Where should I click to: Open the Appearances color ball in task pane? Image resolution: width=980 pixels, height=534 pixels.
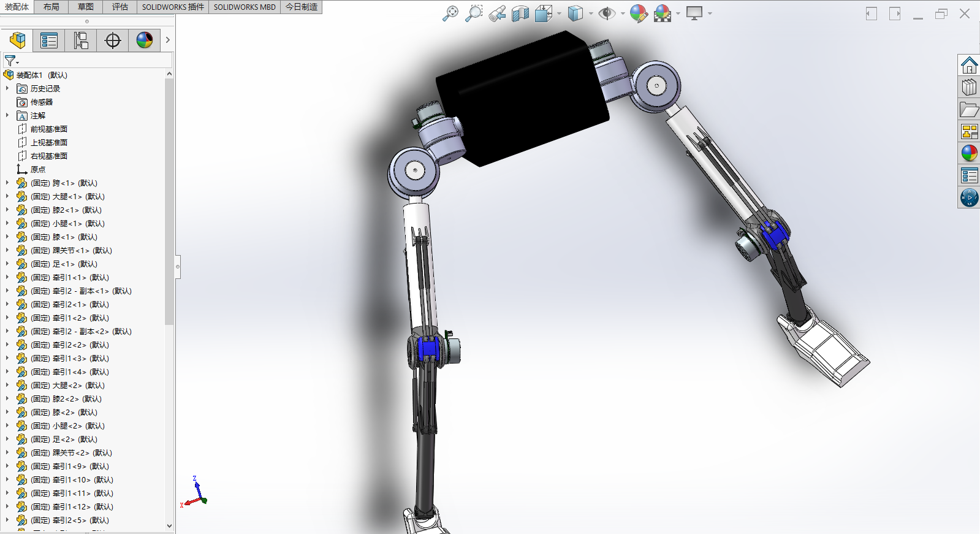pyautogui.click(x=969, y=153)
